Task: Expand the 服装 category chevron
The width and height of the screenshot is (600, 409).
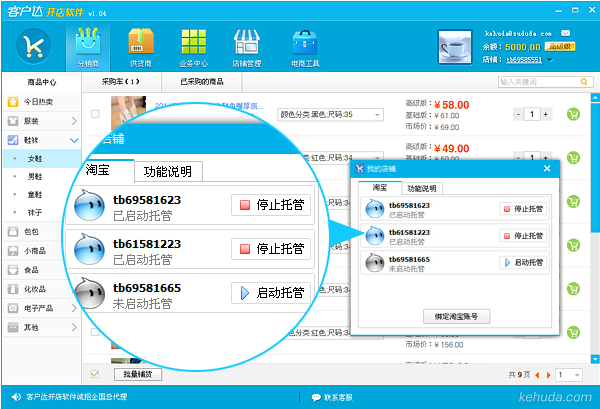Action: (x=74, y=121)
